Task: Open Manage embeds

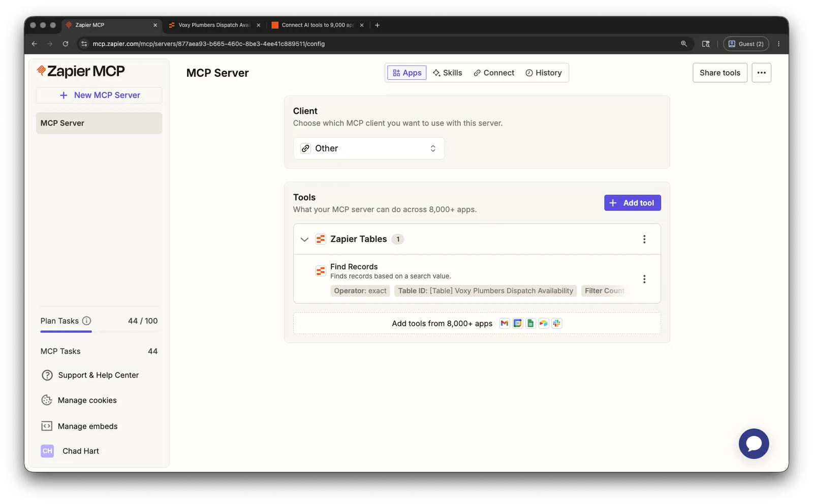Action: (x=79, y=426)
